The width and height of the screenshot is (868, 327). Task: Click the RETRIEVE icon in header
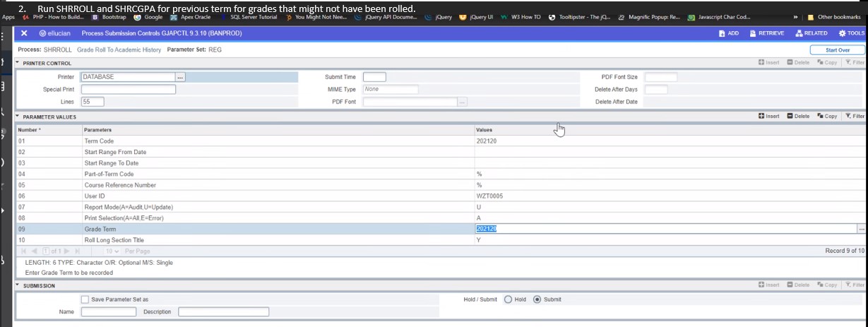point(766,33)
